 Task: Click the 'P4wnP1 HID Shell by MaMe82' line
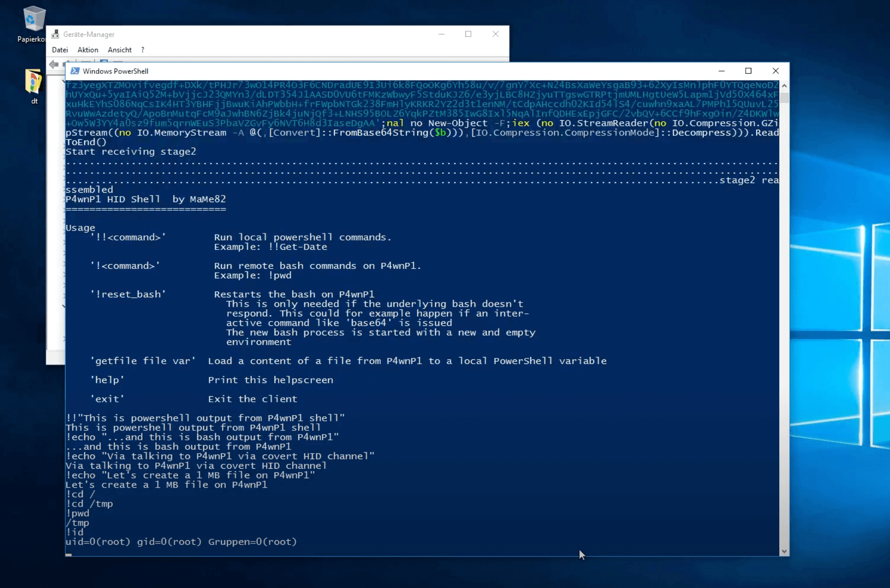(146, 199)
